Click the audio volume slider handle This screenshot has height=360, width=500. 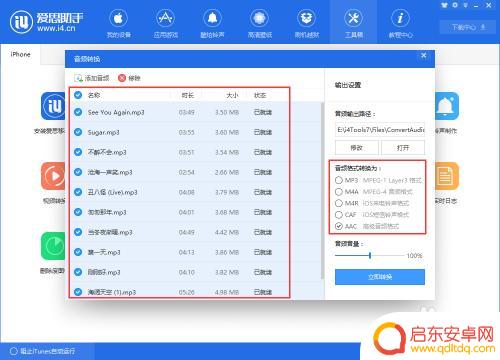click(x=370, y=256)
